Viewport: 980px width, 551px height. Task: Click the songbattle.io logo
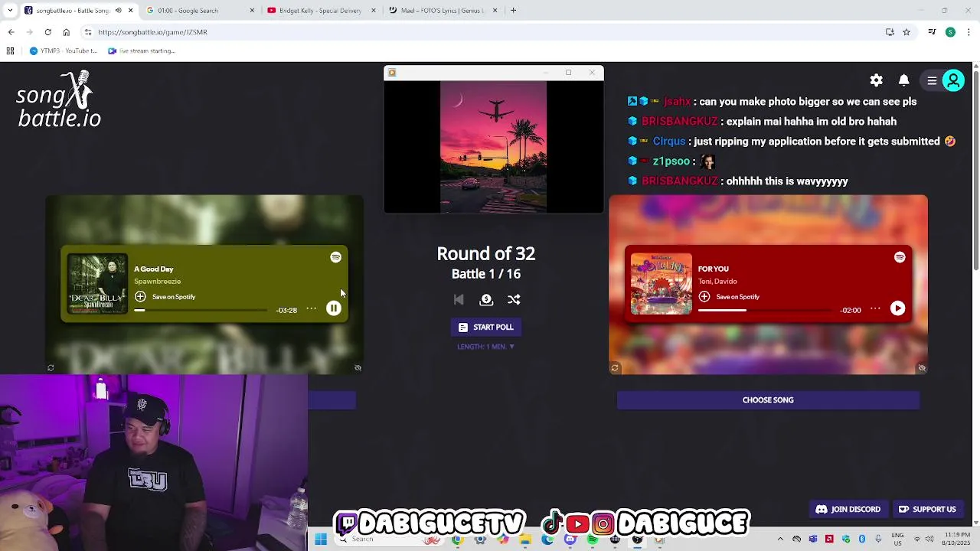pos(59,99)
